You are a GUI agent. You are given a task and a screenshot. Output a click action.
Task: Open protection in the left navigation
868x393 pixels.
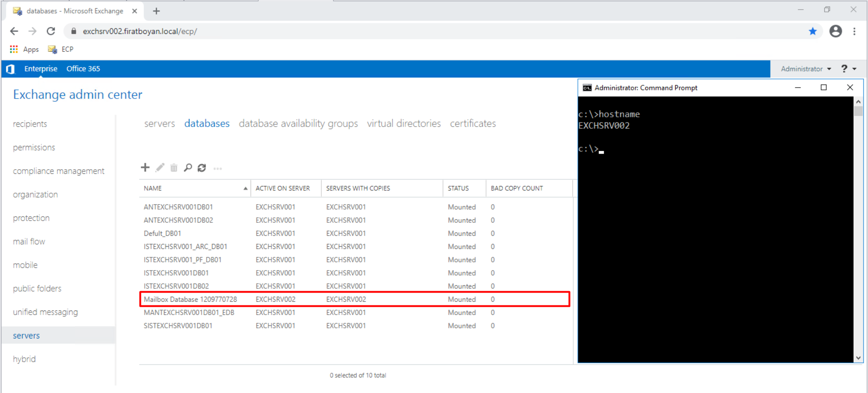click(31, 218)
